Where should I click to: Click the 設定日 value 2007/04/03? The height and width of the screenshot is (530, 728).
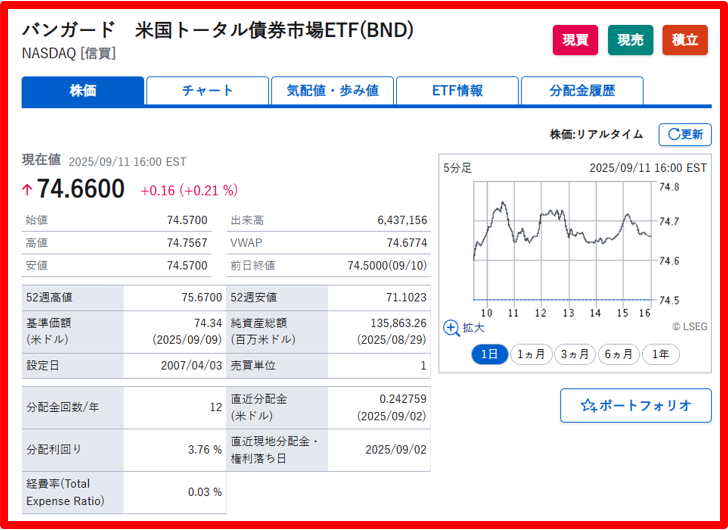pos(192,366)
